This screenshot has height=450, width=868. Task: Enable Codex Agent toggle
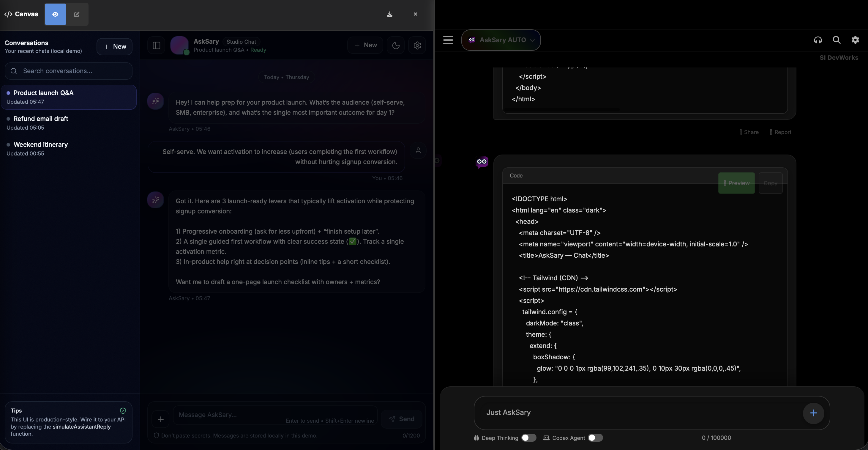[x=595, y=438]
